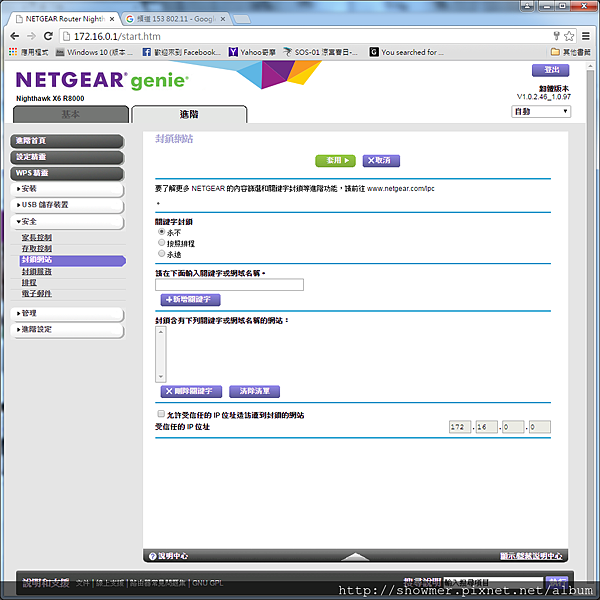Switch to the advanced tab
This screenshot has width=600, height=600.
pos(189,114)
